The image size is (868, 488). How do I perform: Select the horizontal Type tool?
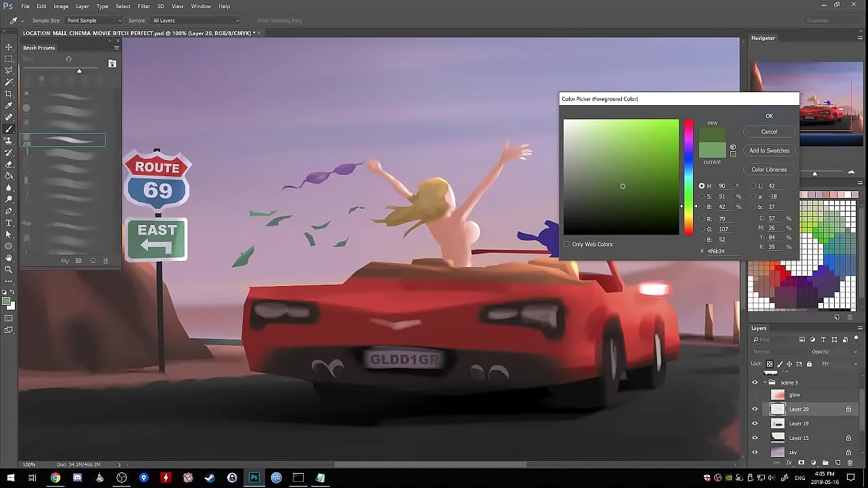(9, 222)
